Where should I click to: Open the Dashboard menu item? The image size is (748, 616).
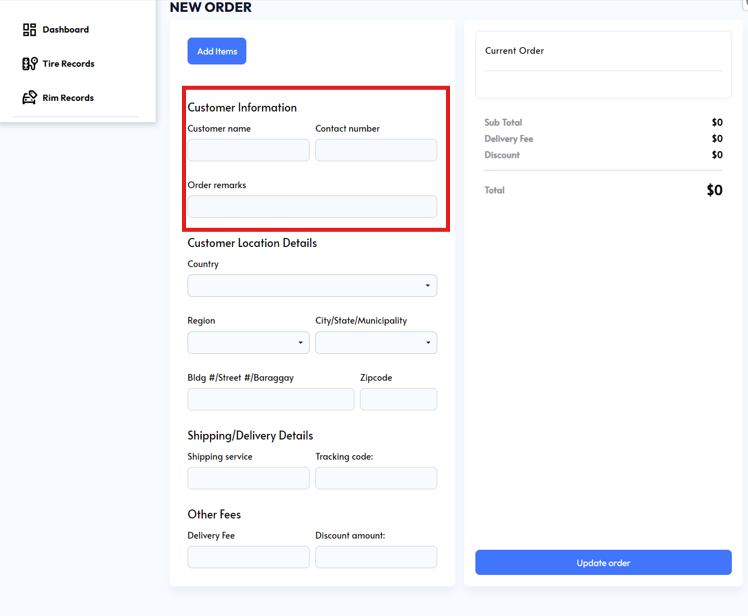[x=65, y=30]
